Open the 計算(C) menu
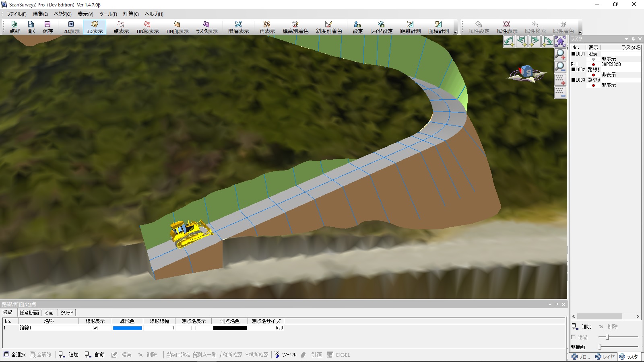This screenshot has width=644, height=362. 131,14
